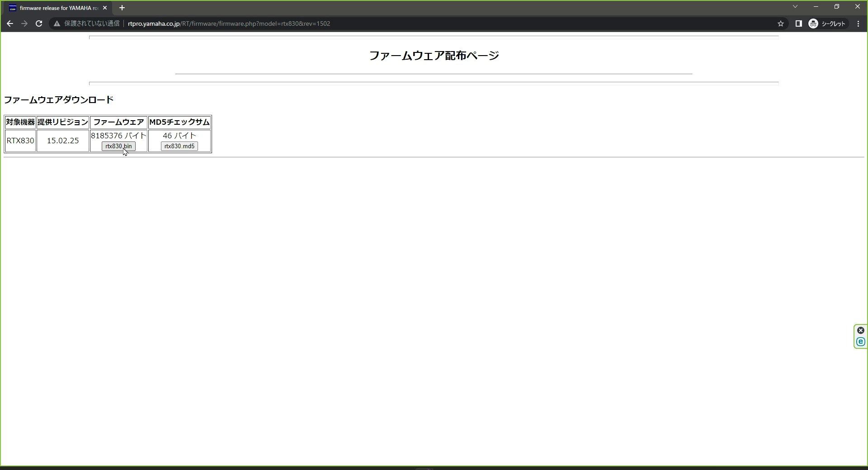The height and width of the screenshot is (470, 868).
Task: Open a new browser tab
Action: pyautogui.click(x=122, y=8)
